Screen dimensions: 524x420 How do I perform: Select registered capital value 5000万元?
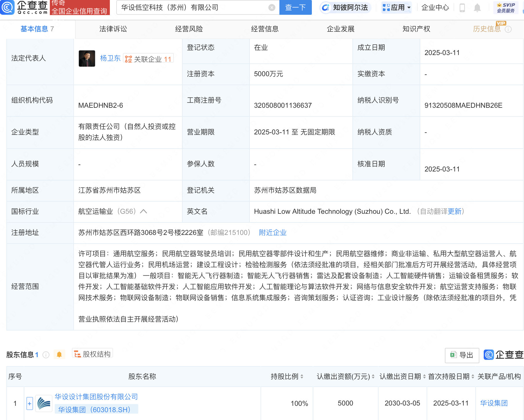tap(268, 74)
